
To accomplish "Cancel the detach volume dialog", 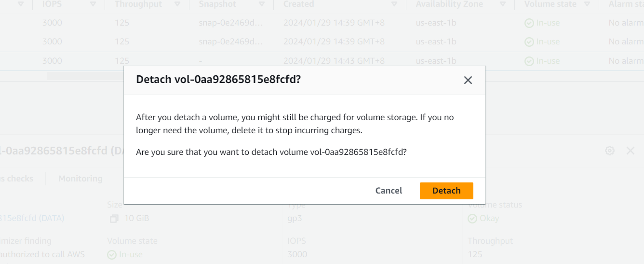I will (x=389, y=191).
